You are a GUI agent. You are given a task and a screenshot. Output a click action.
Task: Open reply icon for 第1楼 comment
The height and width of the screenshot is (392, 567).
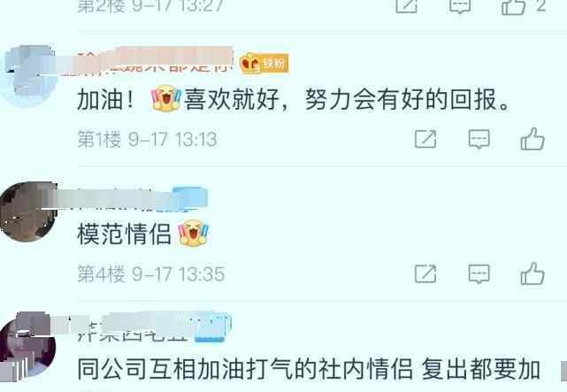pyautogui.click(x=479, y=139)
